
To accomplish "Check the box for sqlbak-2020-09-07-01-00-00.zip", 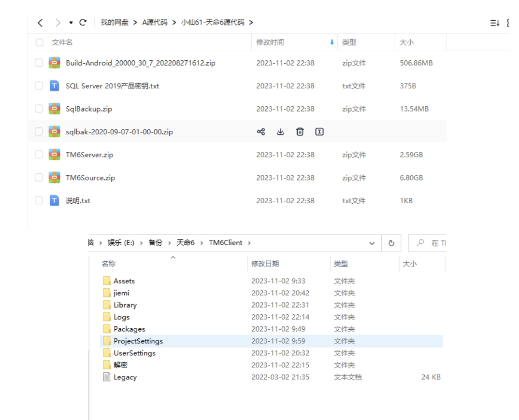I will click(39, 132).
